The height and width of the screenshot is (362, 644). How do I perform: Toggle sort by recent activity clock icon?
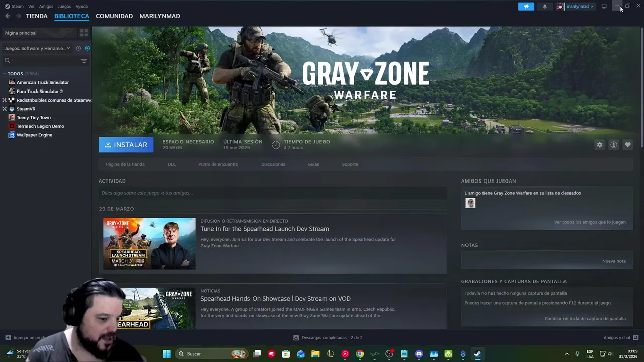(x=78, y=48)
